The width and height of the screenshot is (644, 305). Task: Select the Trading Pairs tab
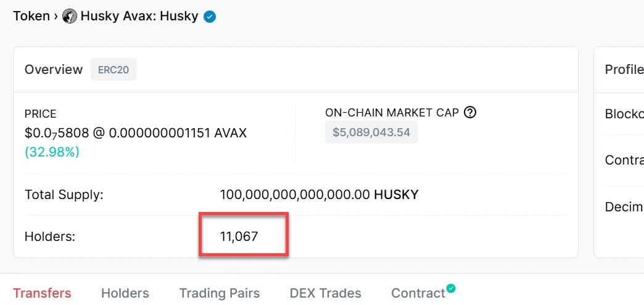220,293
